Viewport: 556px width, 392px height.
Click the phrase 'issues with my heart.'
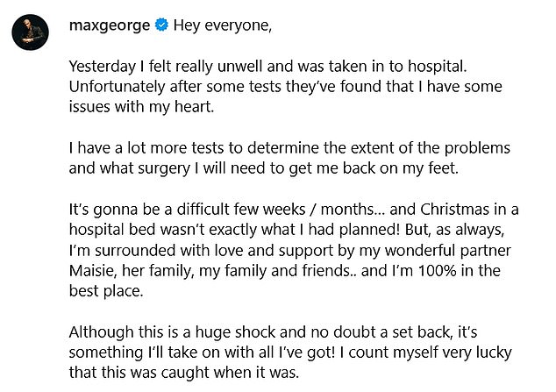pos(142,107)
